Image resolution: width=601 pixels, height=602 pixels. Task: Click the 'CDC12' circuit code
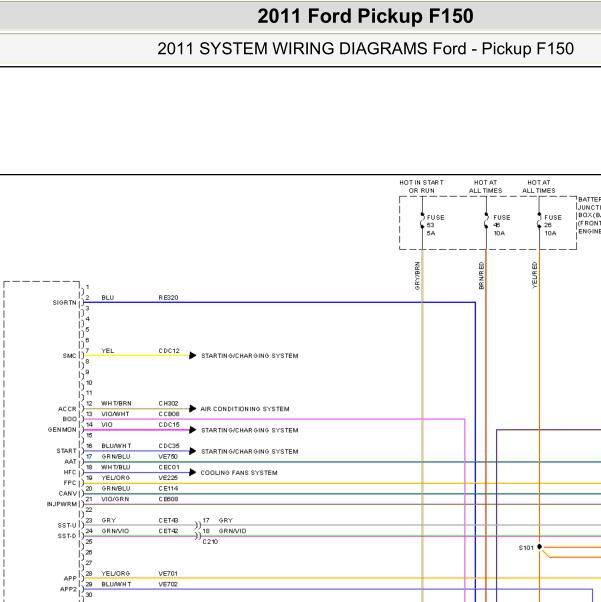[169, 351]
